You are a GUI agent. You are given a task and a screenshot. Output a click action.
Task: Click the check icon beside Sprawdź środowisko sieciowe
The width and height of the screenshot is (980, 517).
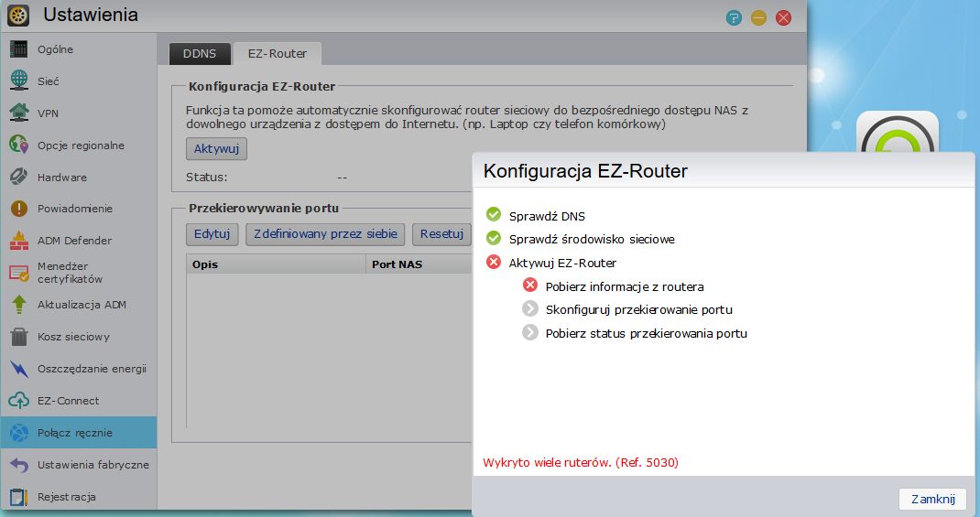[x=494, y=238]
